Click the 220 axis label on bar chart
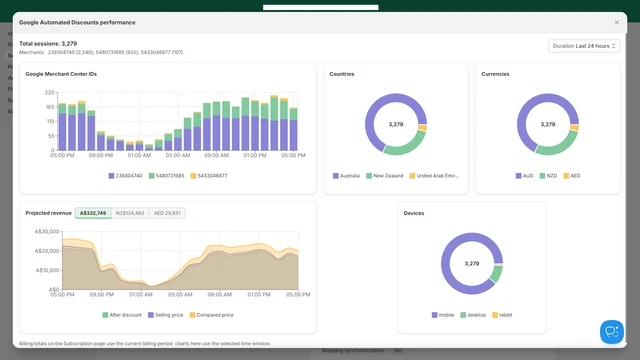This screenshot has height=360, width=640. 49,93
